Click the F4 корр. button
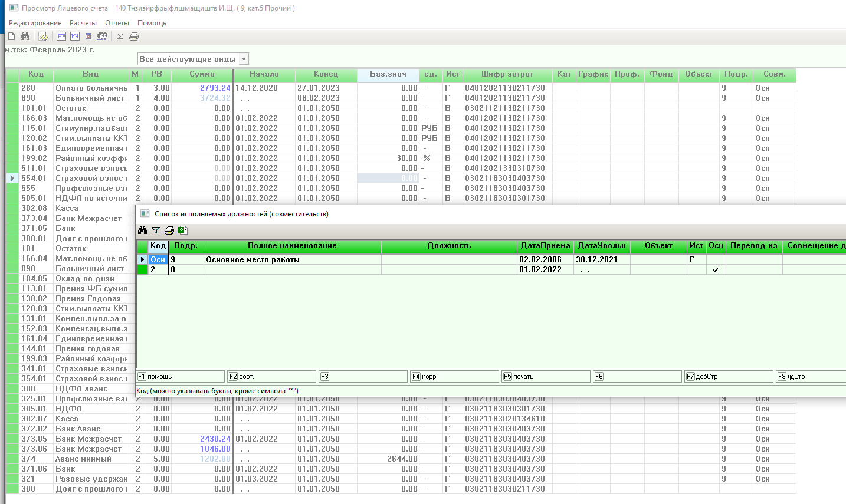846x504 pixels. coord(455,377)
